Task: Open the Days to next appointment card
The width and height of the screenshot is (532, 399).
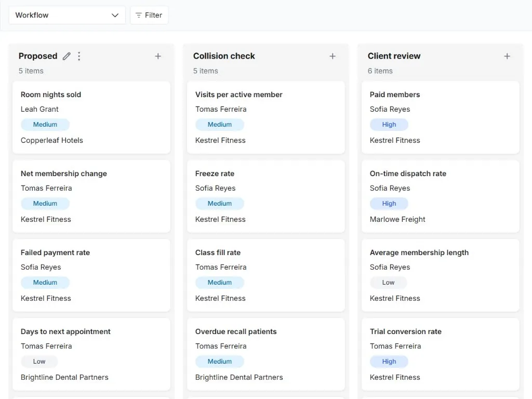Action: coord(91,354)
